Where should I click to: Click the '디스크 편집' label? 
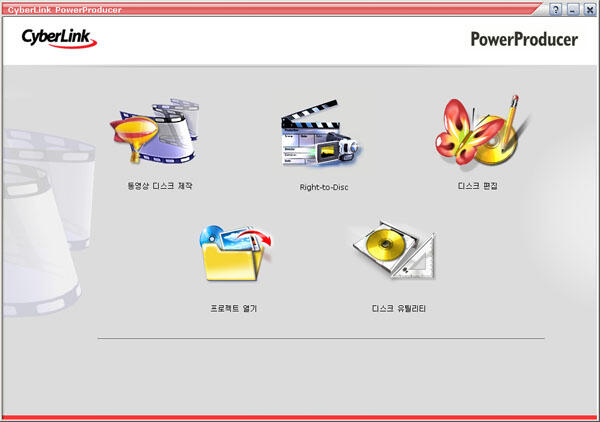(478, 186)
